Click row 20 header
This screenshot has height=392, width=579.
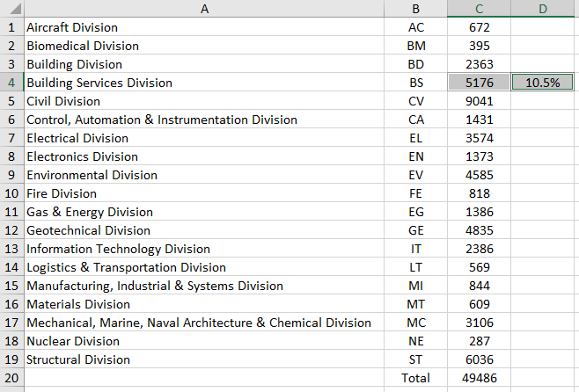(11, 378)
